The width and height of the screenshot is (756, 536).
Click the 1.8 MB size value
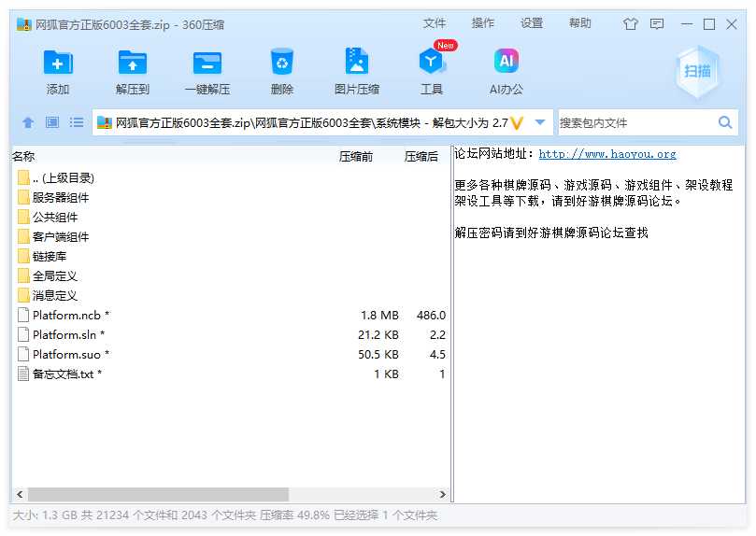point(379,316)
